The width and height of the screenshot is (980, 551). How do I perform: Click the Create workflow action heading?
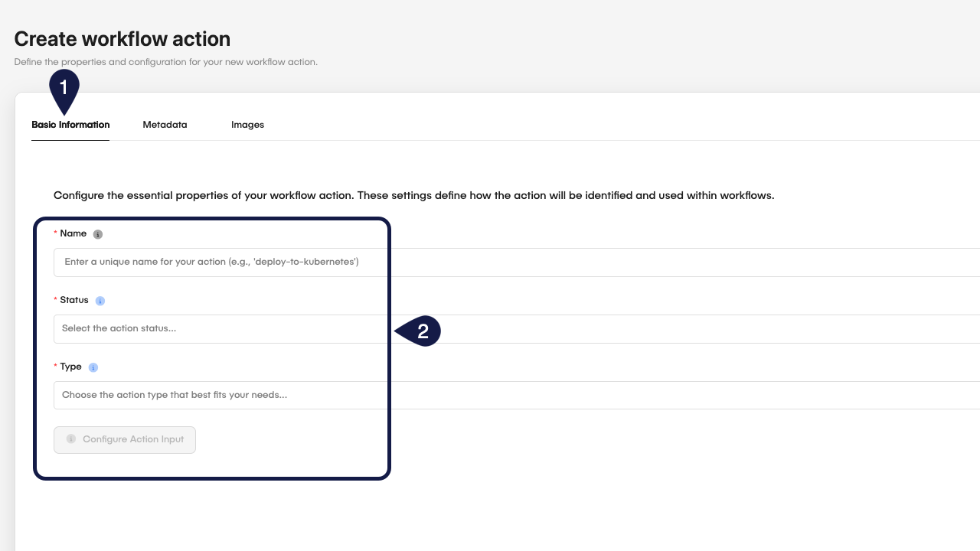coord(122,39)
